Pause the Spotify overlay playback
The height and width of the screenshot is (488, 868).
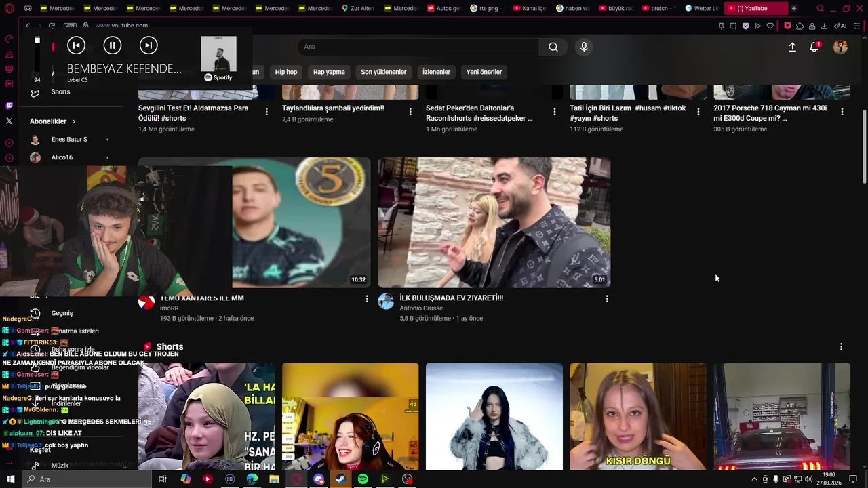(x=112, y=45)
